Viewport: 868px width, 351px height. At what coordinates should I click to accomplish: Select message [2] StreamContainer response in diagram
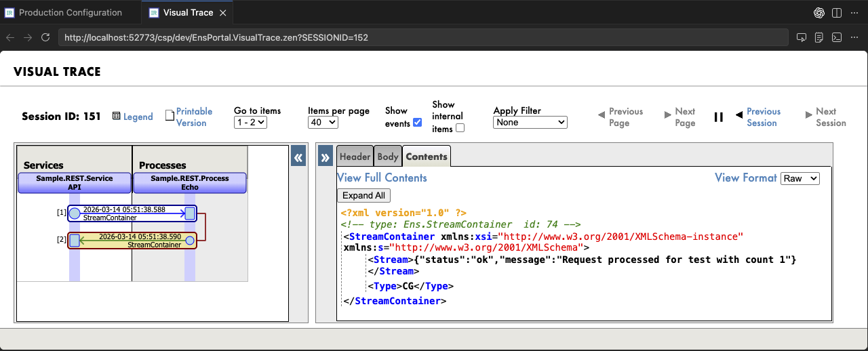click(x=132, y=241)
